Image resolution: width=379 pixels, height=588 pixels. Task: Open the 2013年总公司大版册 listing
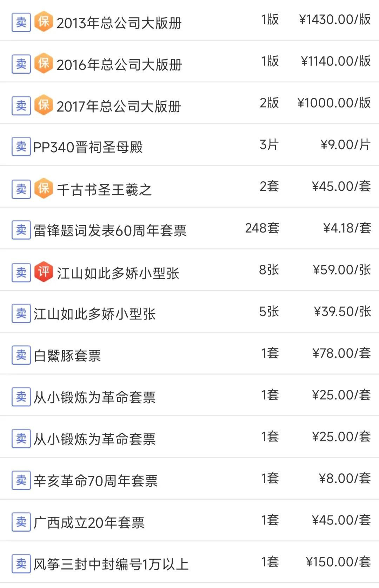click(119, 23)
